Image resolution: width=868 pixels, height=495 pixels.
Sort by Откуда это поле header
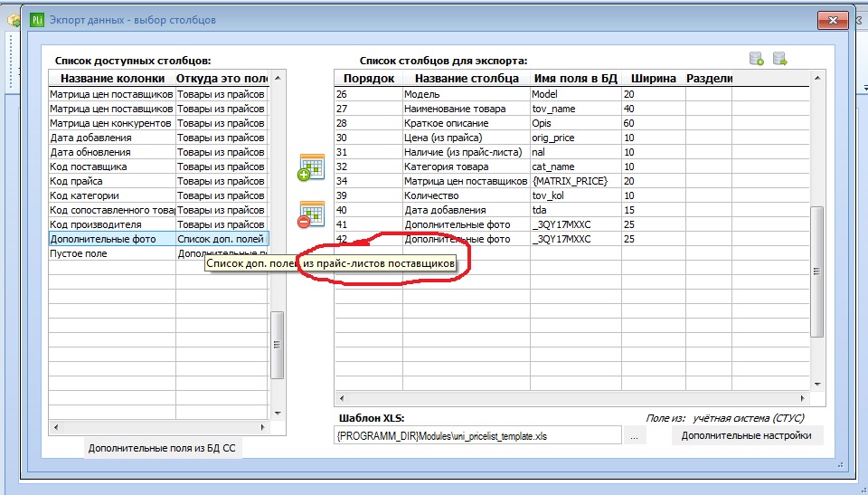tap(222, 78)
